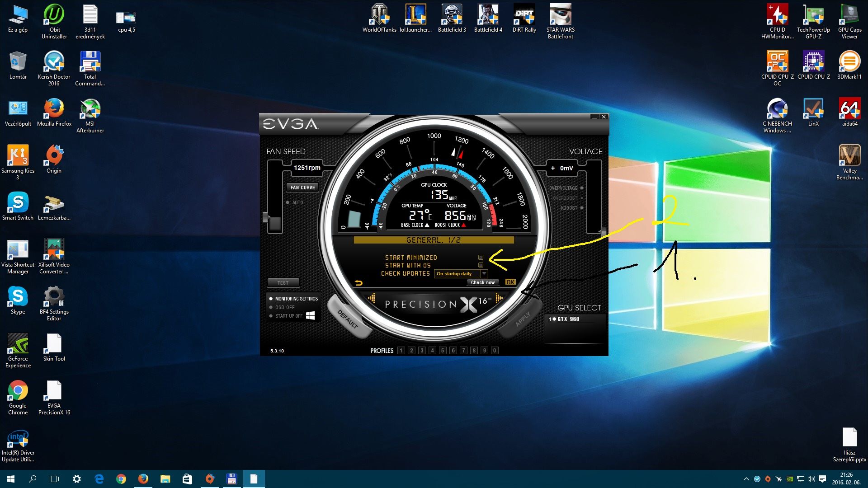Open GeForce Experience desktop icon

point(18,350)
